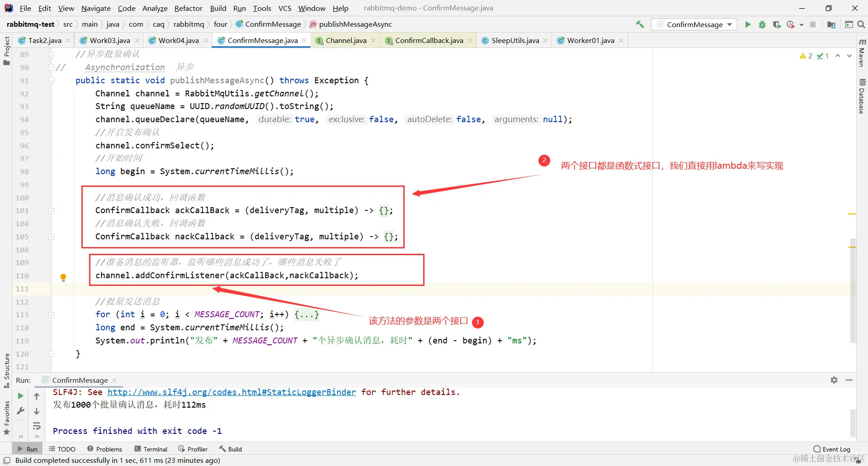
Task: Run with Coverage using the shield icon
Action: tap(777, 24)
